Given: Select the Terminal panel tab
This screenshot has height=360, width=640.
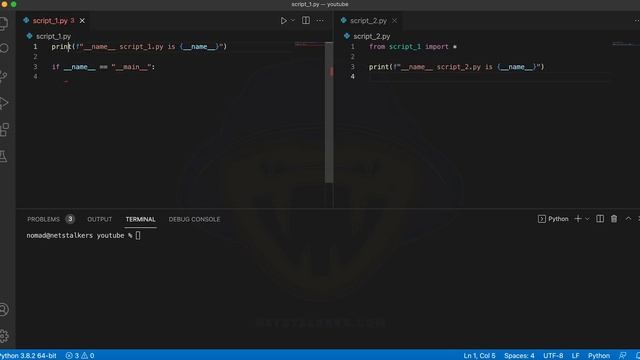Looking at the screenshot, I should [140, 219].
